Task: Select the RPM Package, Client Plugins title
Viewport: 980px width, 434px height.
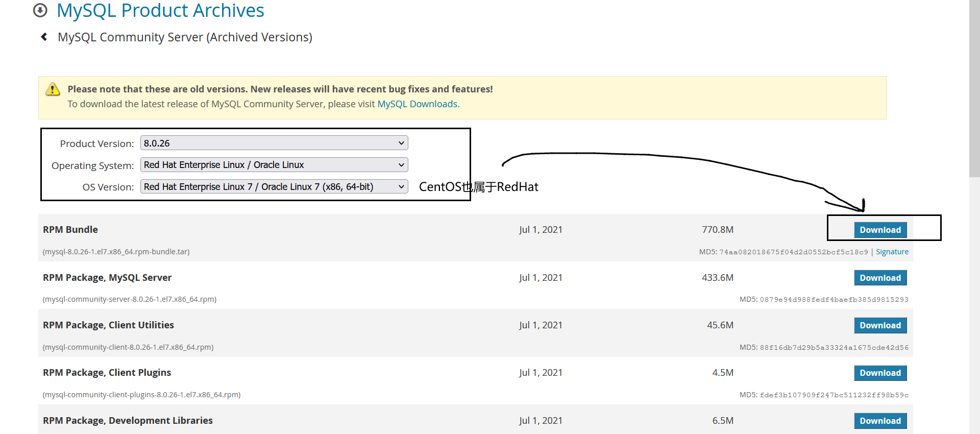Action: click(107, 373)
